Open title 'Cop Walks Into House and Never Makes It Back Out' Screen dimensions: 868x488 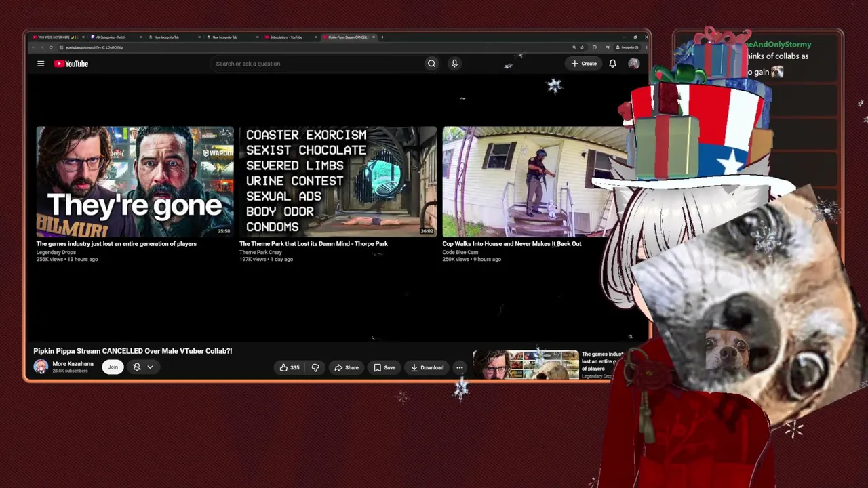click(x=512, y=244)
